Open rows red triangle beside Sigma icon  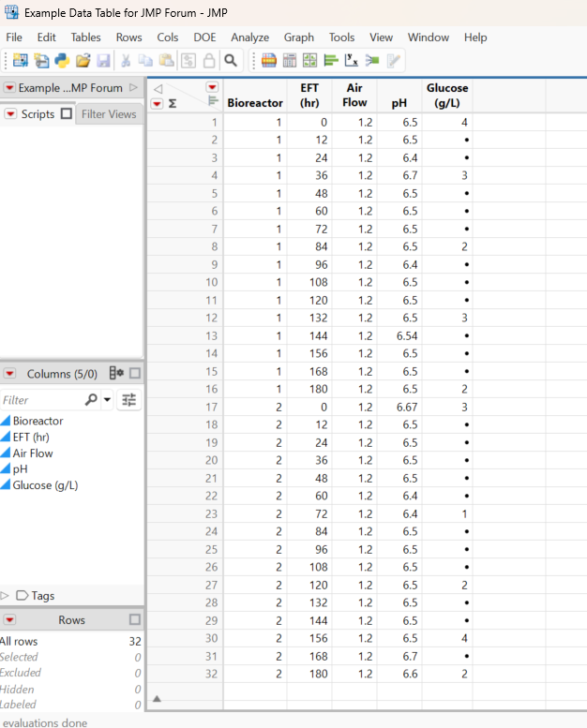tap(158, 104)
